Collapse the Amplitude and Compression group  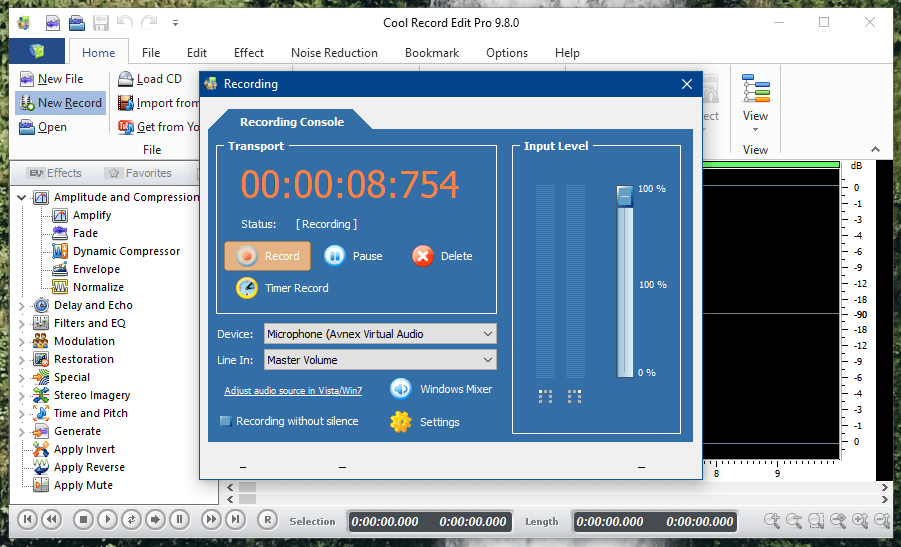click(x=22, y=197)
